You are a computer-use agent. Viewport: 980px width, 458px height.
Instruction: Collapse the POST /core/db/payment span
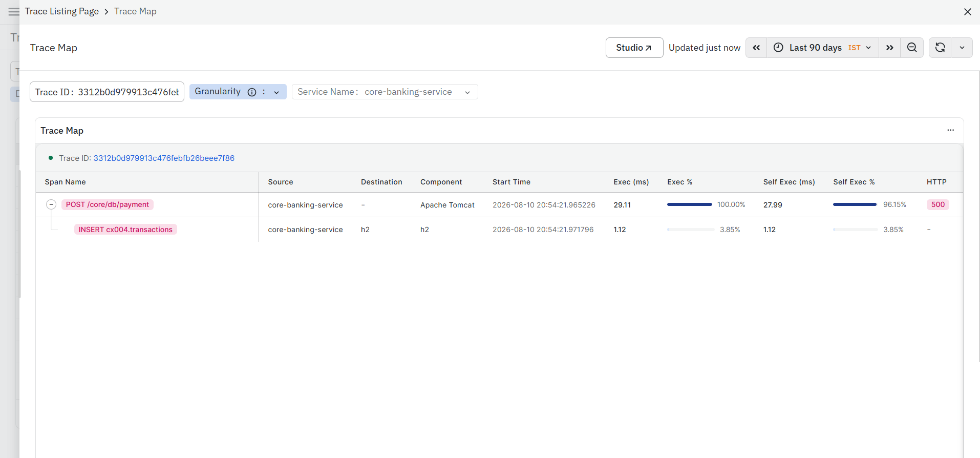pyautogui.click(x=51, y=204)
